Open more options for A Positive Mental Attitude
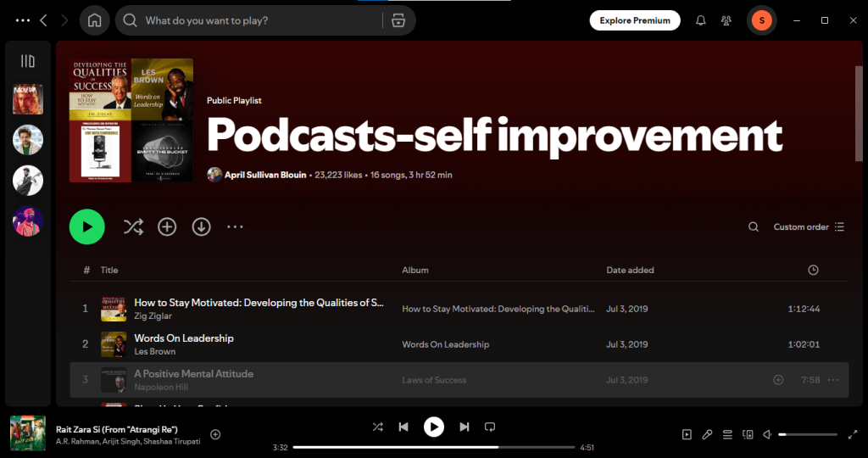 (832, 380)
